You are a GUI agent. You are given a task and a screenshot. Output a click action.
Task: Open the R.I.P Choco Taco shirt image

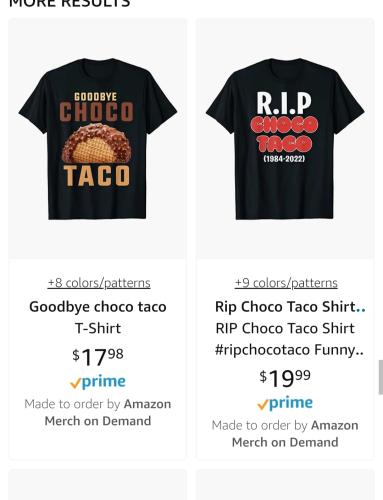point(285,139)
